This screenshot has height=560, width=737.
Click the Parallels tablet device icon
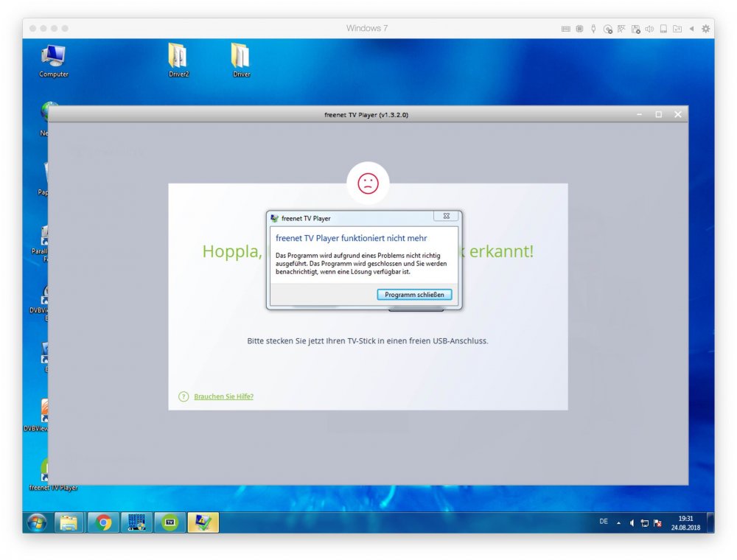coord(663,29)
